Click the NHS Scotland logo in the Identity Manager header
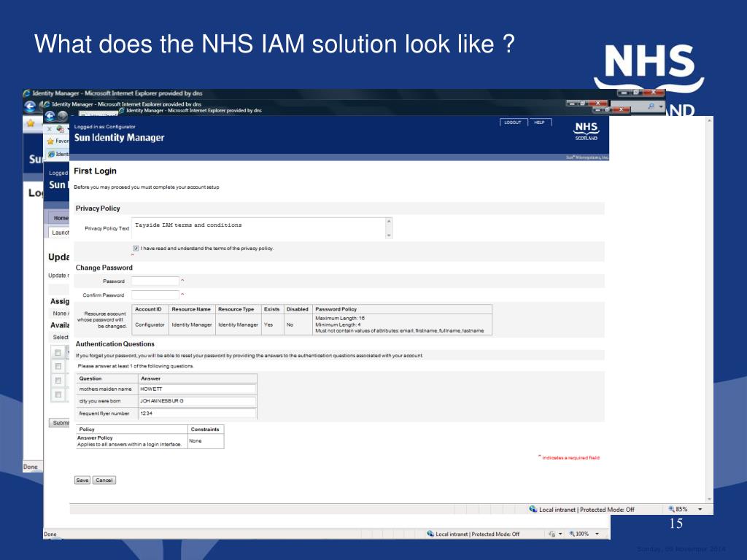The image size is (747, 560). point(586,131)
